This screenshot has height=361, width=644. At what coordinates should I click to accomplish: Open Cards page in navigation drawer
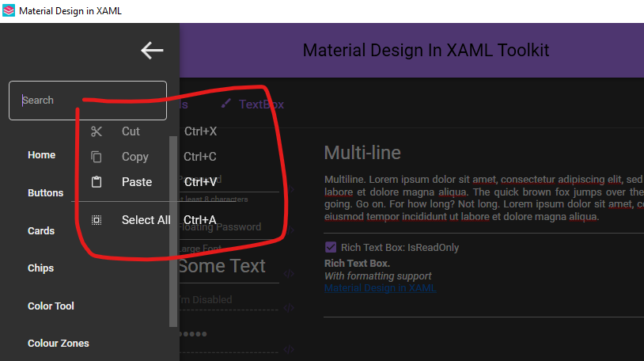coord(41,230)
